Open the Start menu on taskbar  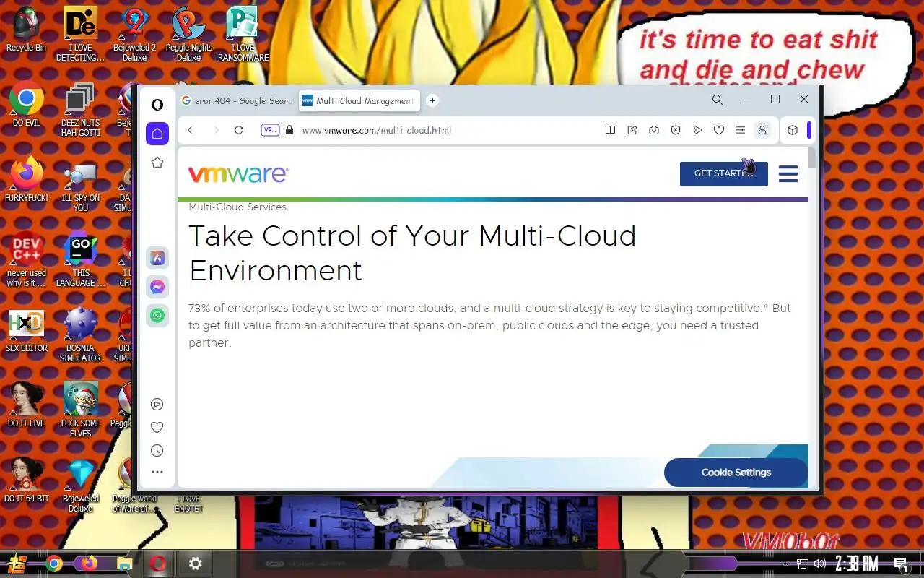coord(18,564)
